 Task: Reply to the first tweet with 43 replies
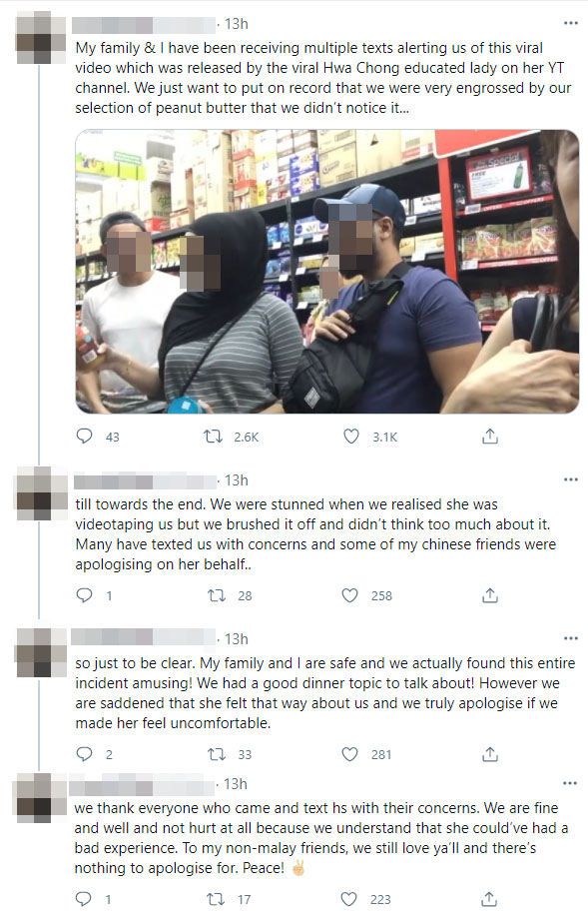point(85,437)
